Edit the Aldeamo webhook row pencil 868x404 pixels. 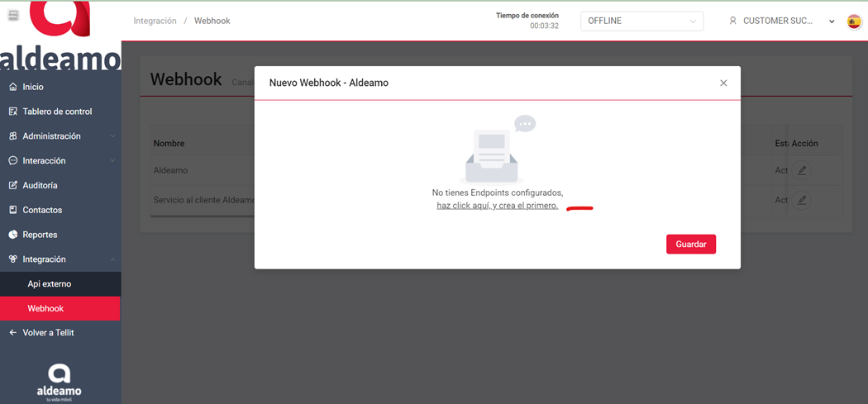(x=801, y=170)
